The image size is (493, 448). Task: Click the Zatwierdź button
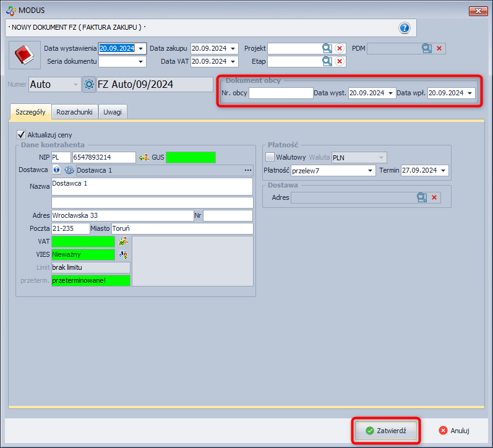pos(385,431)
